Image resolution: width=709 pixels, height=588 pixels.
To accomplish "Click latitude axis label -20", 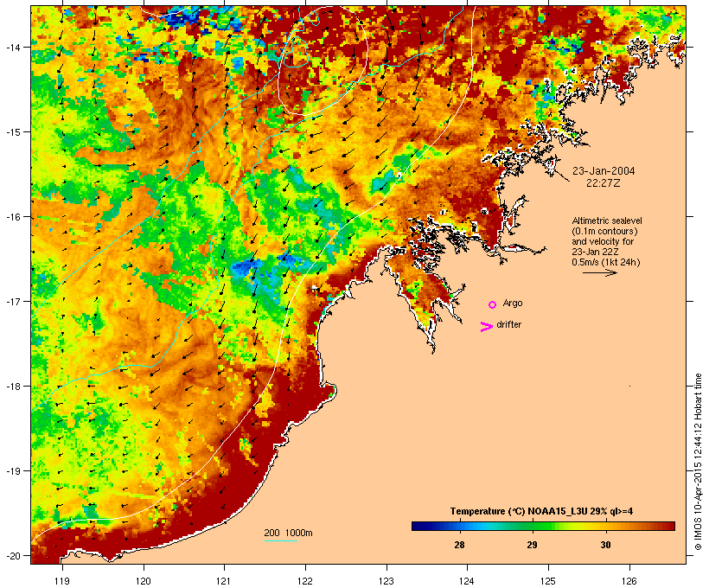I will pyautogui.click(x=12, y=555).
